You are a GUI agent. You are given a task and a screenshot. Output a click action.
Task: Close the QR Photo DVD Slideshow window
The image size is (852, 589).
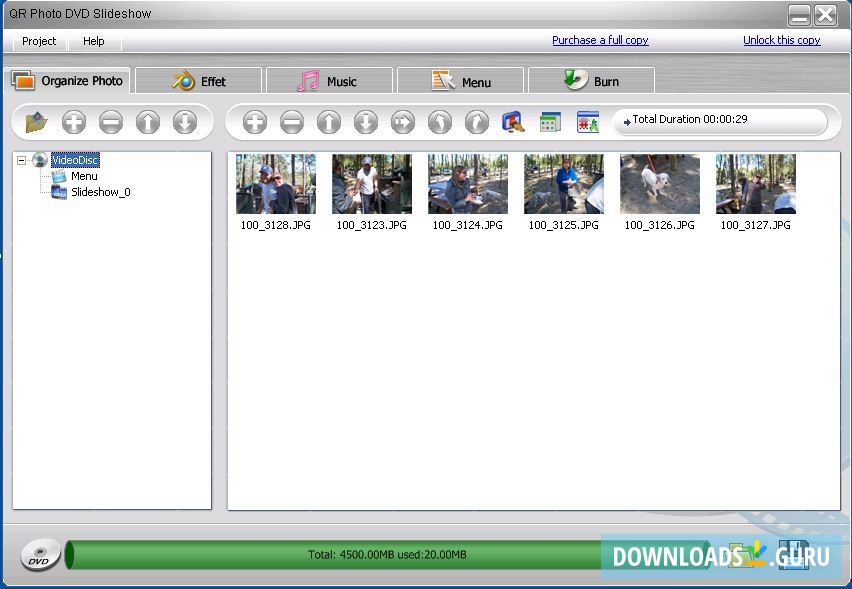826,15
